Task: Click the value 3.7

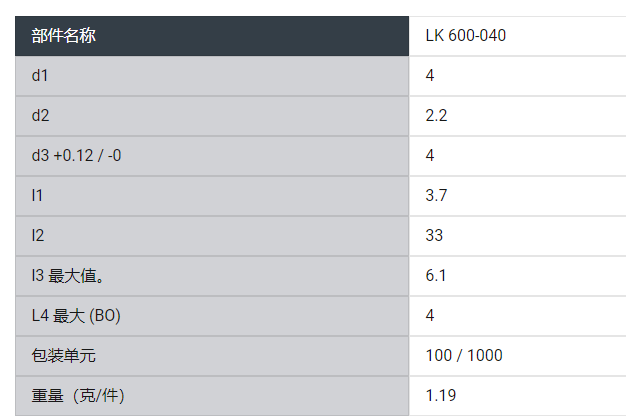Action: [436, 196]
